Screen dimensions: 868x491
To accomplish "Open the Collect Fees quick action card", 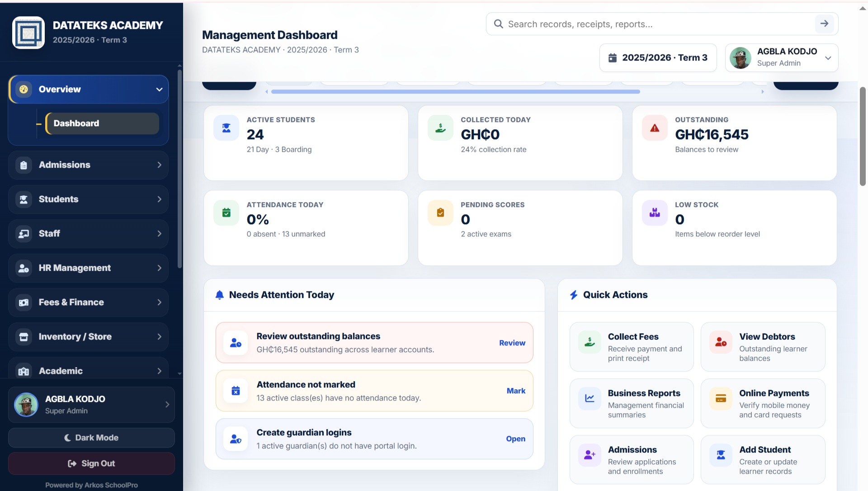I will pos(632,347).
